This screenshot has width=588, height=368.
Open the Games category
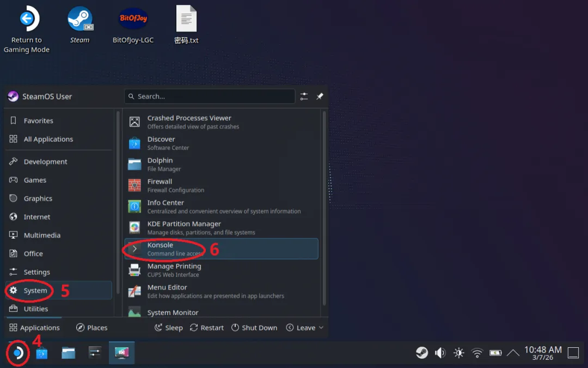tap(59, 180)
